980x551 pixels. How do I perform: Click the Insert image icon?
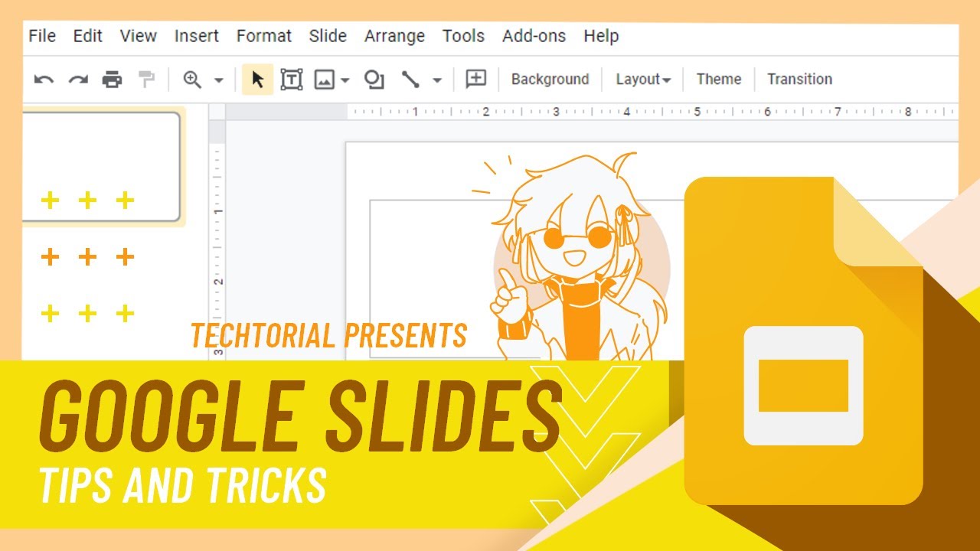[325, 80]
